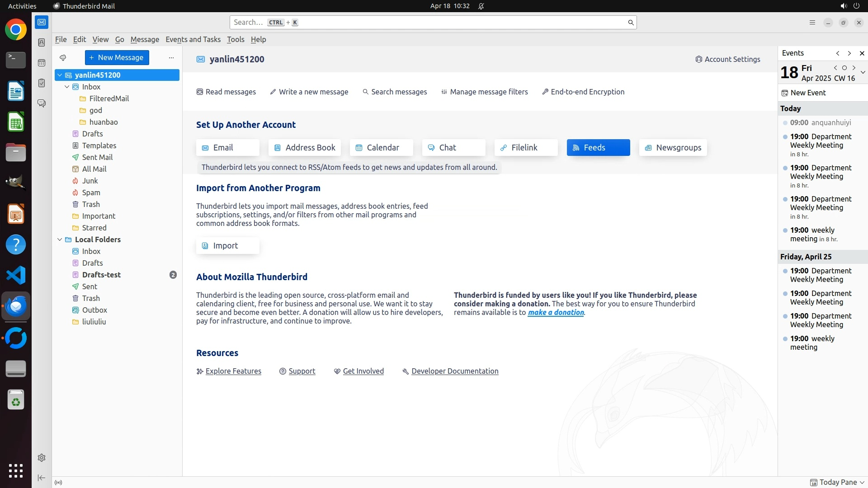Collapse the yanlin451200 account tree
Image resolution: width=868 pixels, height=488 pixels.
coord(60,75)
